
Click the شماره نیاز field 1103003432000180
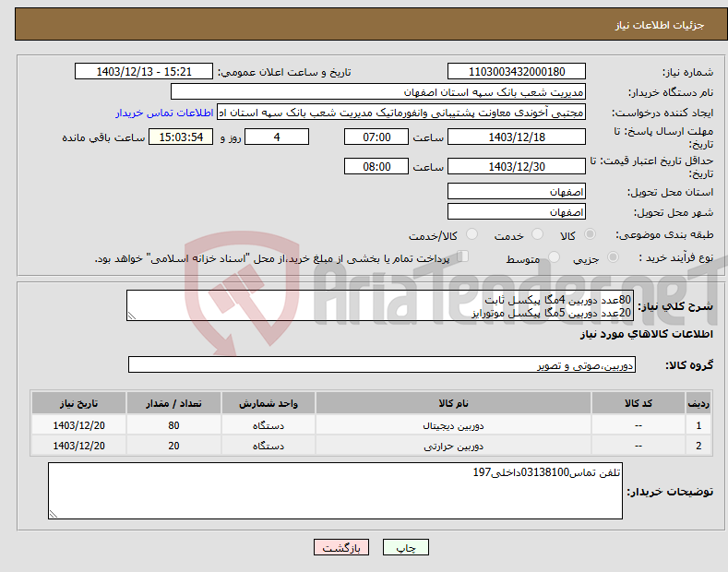pyautogui.click(x=517, y=72)
